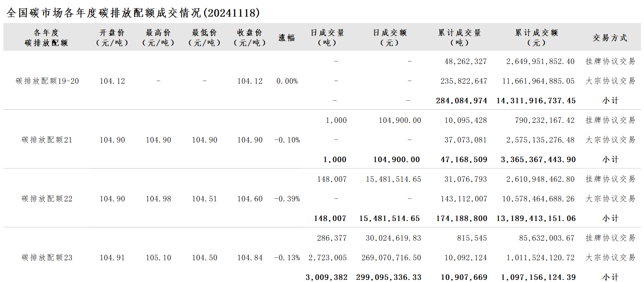Select the 最高价 column header
The width and height of the screenshot is (644, 282).
pyautogui.click(x=159, y=38)
